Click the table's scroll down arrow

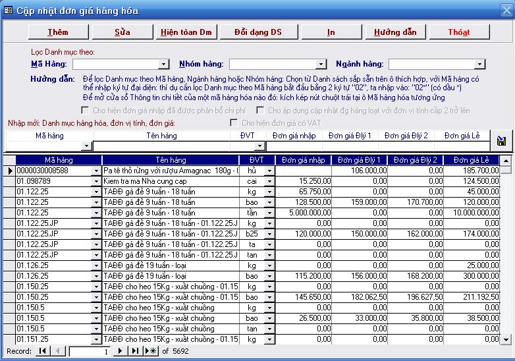point(506,339)
